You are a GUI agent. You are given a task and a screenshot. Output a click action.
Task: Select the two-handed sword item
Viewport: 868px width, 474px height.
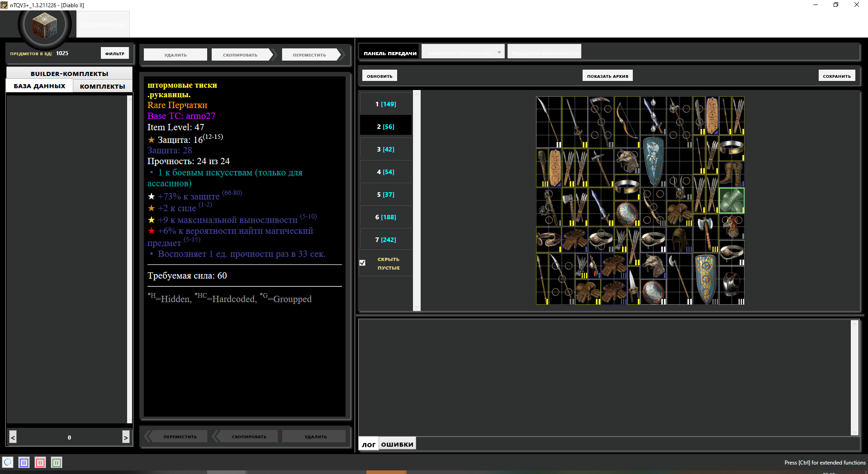pyautogui.click(x=574, y=122)
